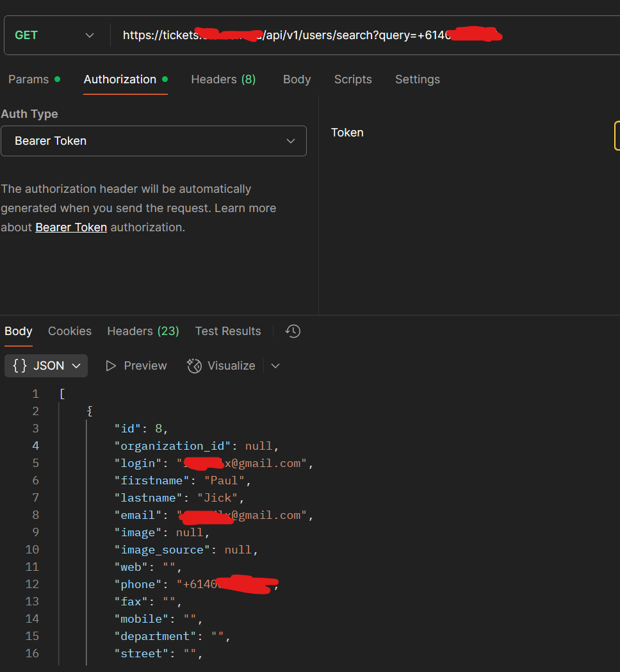Click the "department" key on line 15
The width and height of the screenshot is (620, 672).
click(155, 636)
